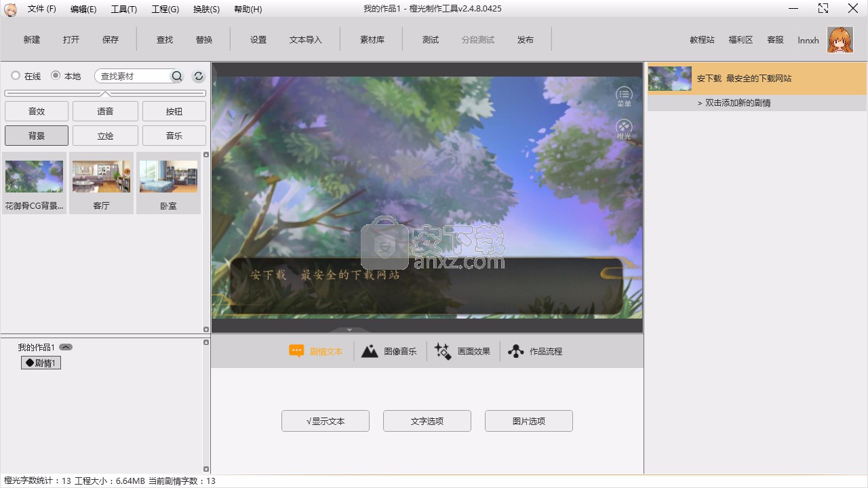Select the 本地 radio button
Screen dimensions: 868x488
tap(56, 76)
